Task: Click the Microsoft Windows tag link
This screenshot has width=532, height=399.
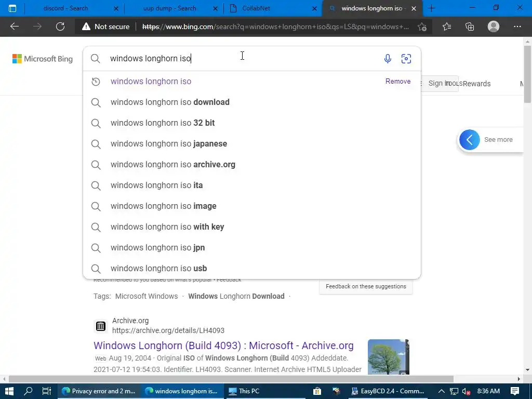Action: click(x=146, y=296)
